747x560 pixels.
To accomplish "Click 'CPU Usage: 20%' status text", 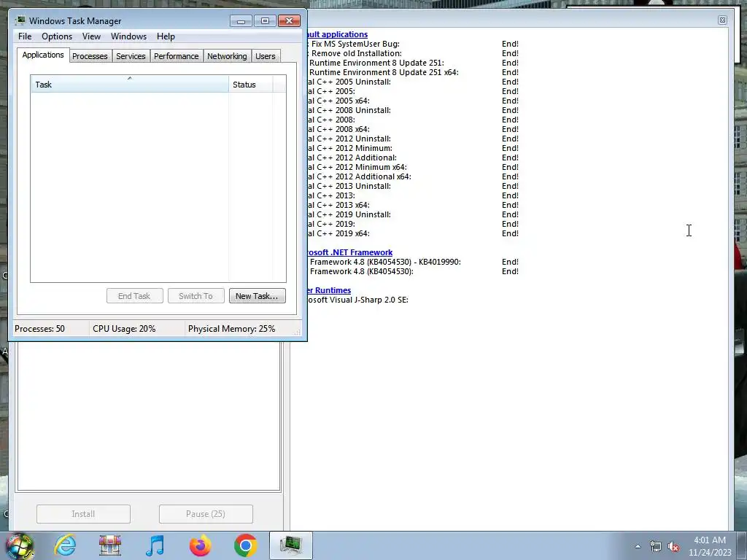I will pos(124,329).
